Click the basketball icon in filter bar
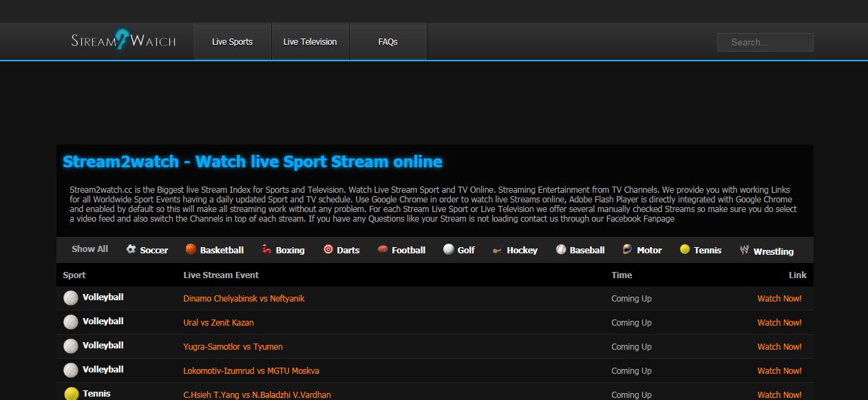Screen dimensions: 868x400 click(x=191, y=249)
